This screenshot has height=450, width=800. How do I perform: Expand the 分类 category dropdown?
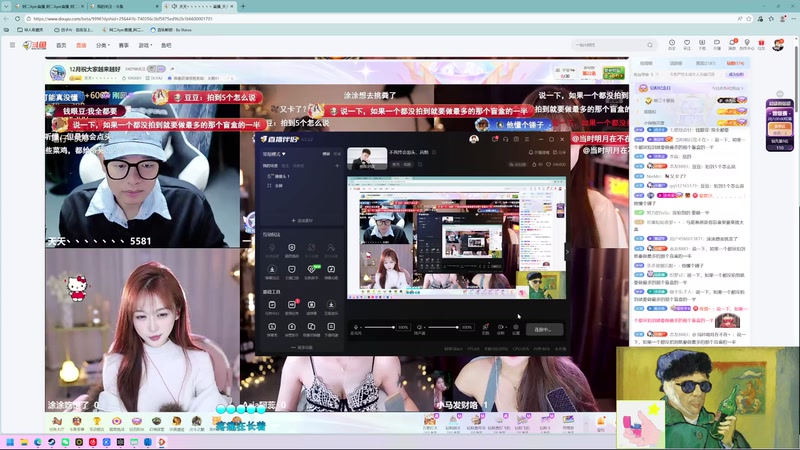pos(102,45)
